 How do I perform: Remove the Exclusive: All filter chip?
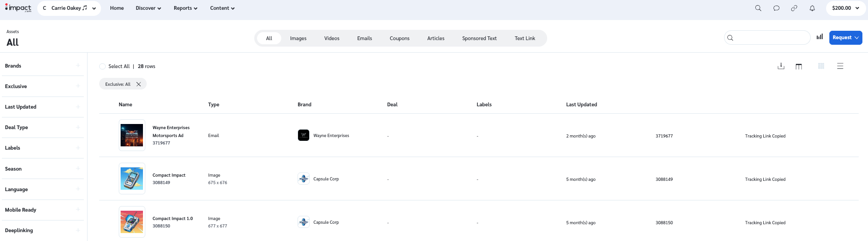[138, 84]
